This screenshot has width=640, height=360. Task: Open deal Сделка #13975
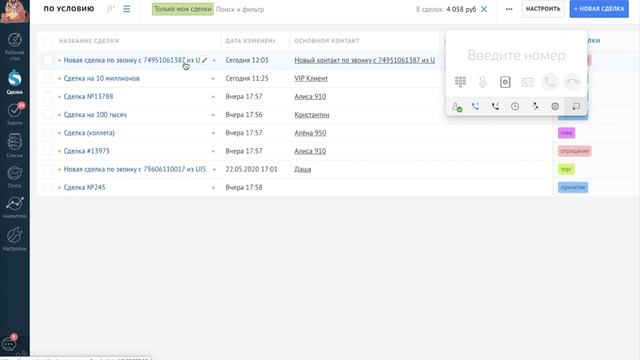click(87, 151)
